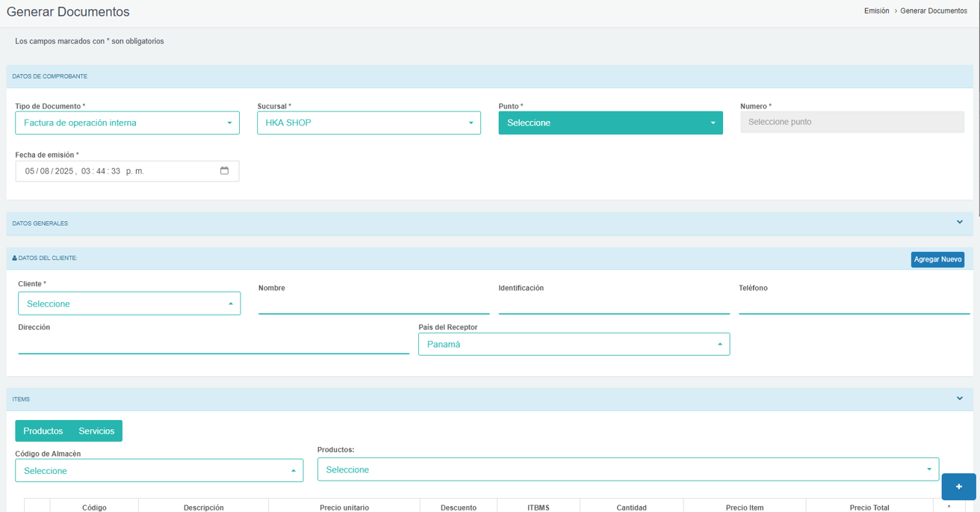Open the Sucursal HKA SHOP dropdown
The width and height of the screenshot is (980, 512).
(368, 123)
